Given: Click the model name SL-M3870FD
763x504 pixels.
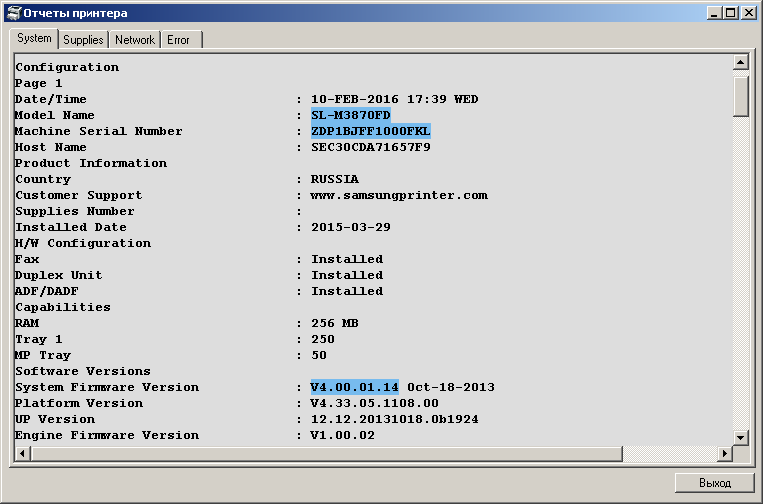Looking at the screenshot, I should (351, 115).
